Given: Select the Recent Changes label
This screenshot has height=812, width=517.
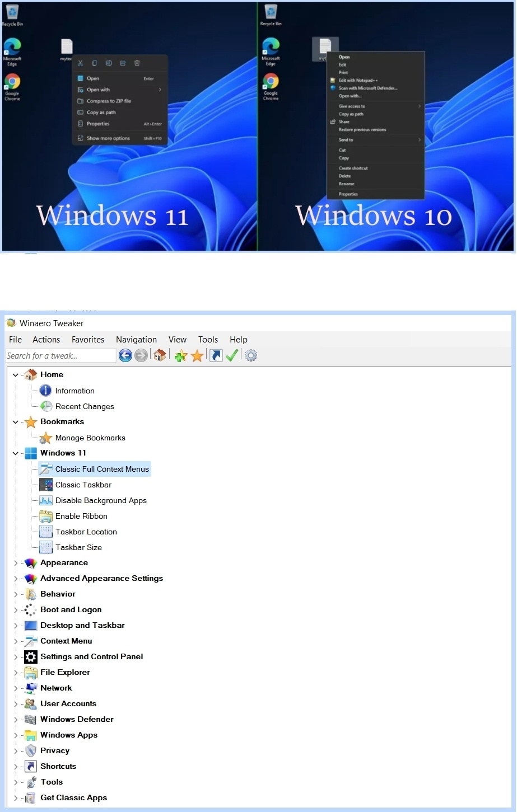Looking at the screenshot, I should 85,406.
